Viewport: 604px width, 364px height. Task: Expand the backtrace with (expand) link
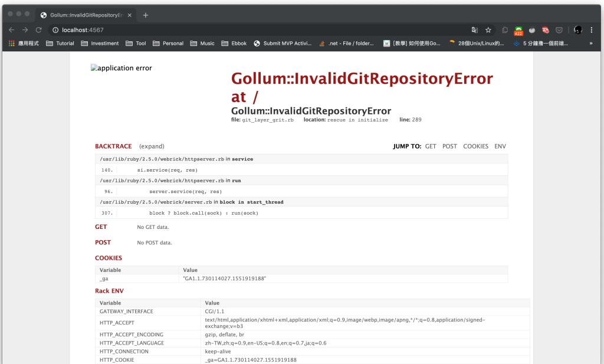[152, 146]
